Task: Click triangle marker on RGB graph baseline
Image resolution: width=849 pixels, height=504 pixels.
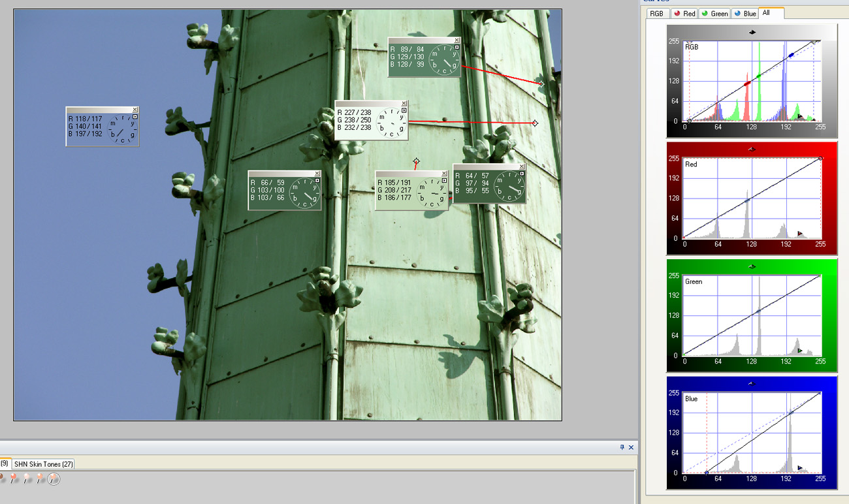Action: coord(800,116)
